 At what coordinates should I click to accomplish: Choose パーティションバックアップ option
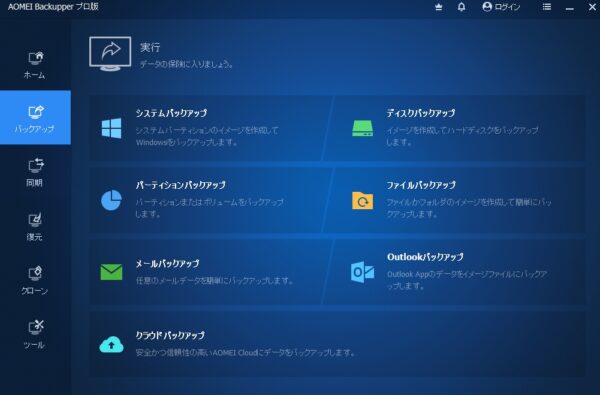(x=211, y=200)
